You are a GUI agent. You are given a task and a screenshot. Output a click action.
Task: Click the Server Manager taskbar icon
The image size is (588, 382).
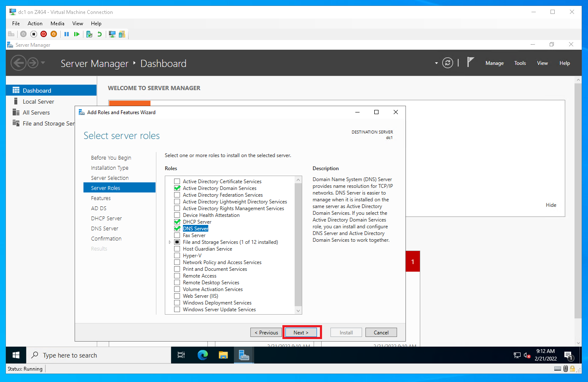coord(244,355)
